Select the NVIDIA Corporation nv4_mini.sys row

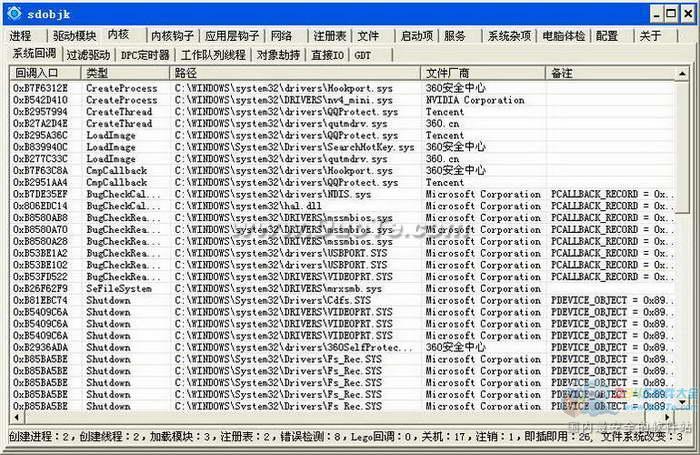[x=300, y=100]
